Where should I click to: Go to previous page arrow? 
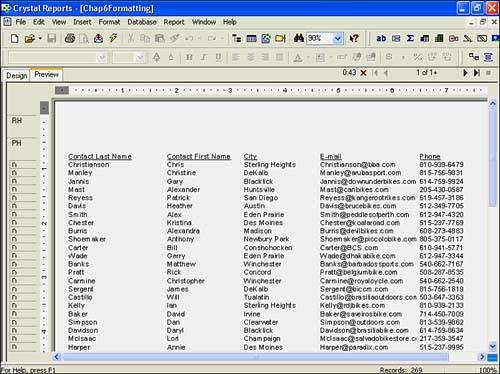point(386,73)
